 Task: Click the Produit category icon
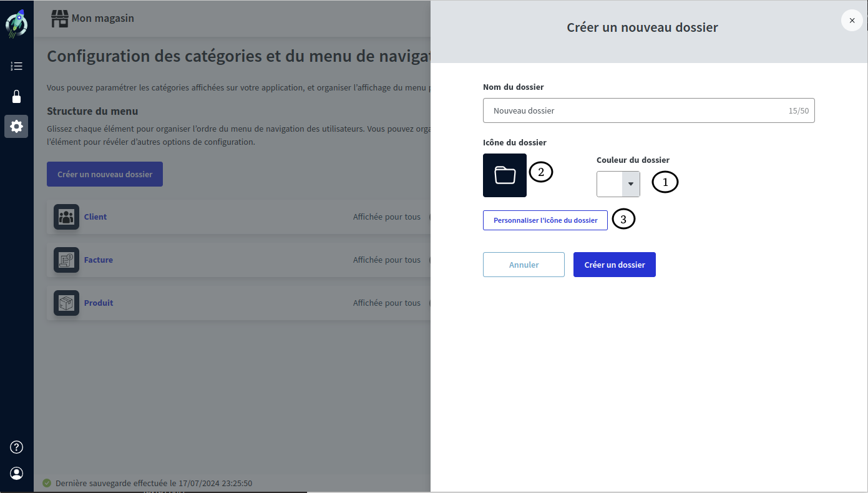[x=66, y=303]
